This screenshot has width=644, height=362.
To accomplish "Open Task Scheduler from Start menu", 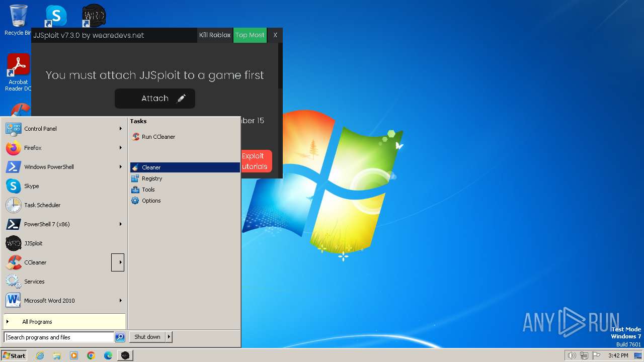I will [64, 205].
